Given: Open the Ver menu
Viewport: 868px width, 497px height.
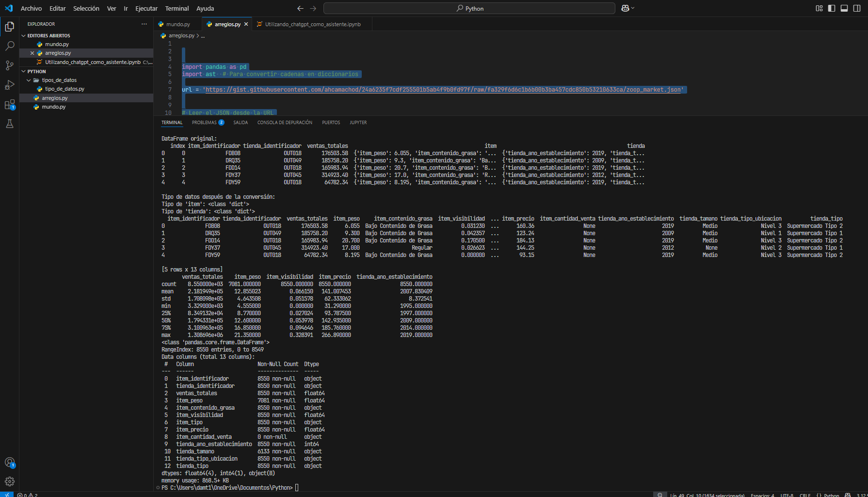Looking at the screenshot, I should coord(112,8).
